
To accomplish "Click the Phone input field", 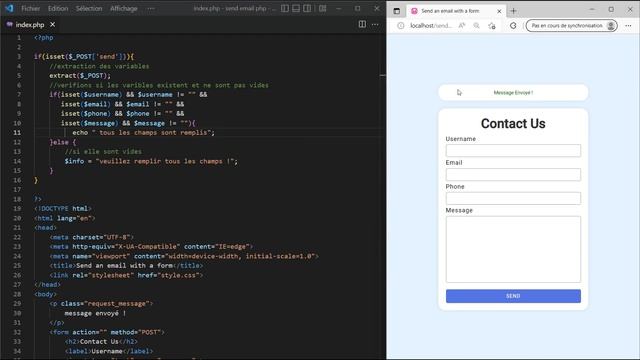I will [x=513, y=198].
